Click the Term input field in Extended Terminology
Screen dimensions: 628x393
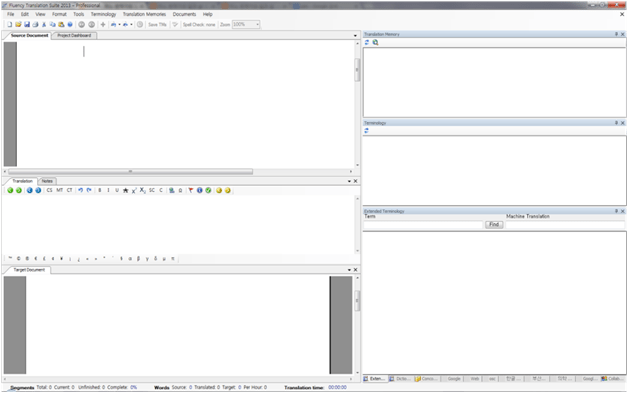[x=423, y=225]
